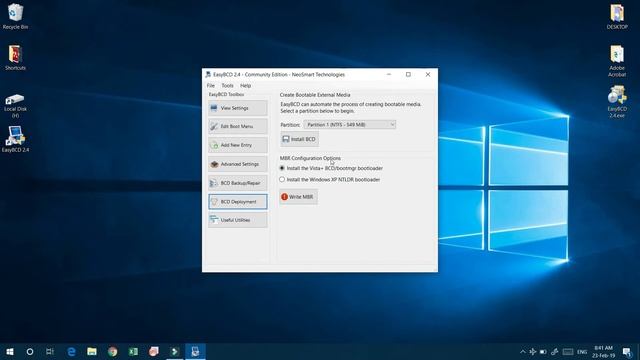The image size is (640, 360).
Task: Launch Google Chrome from the taskbar
Action: (x=113, y=351)
